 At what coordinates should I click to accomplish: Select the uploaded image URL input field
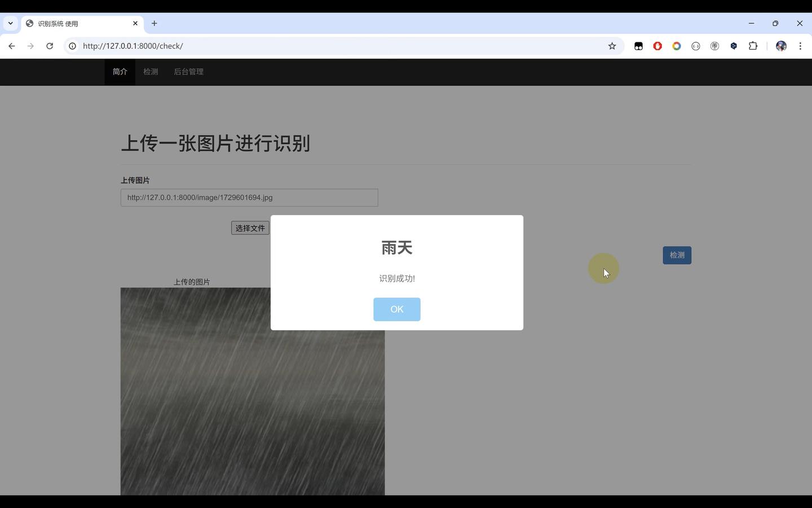click(x=249, y=197)
